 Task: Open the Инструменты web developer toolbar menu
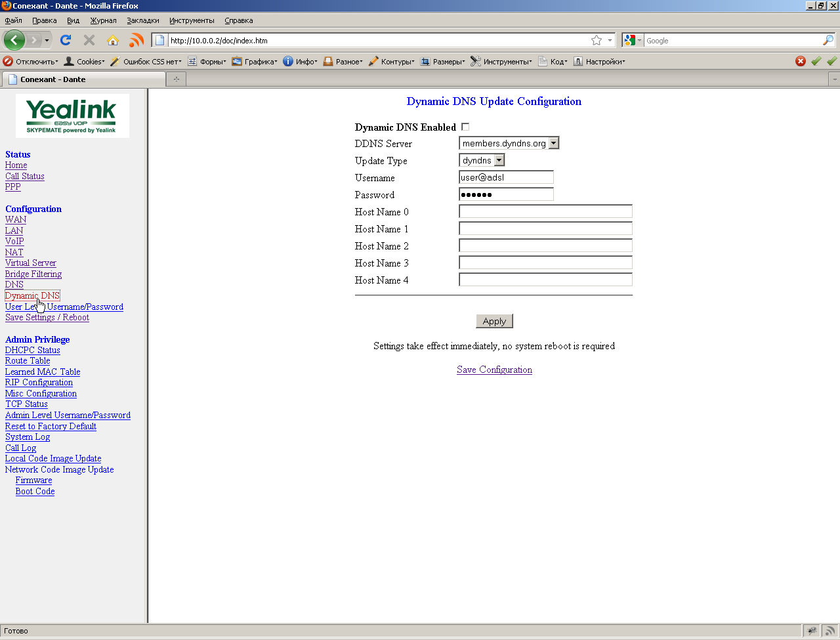coord(501,61)
